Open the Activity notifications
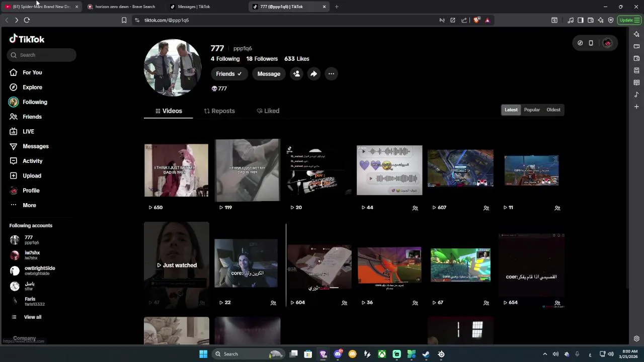This screenshot has height=362, width=644. pyautogui.click(x=32, y=161)
